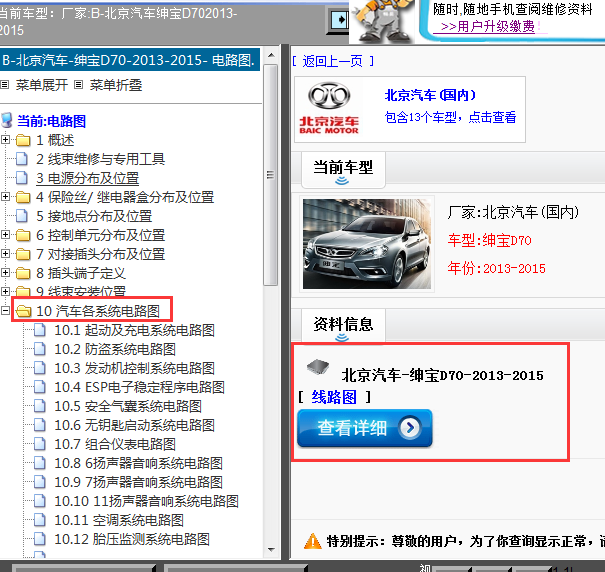
Task: Expand '8 插头端子定义' node
Action: 5,272
